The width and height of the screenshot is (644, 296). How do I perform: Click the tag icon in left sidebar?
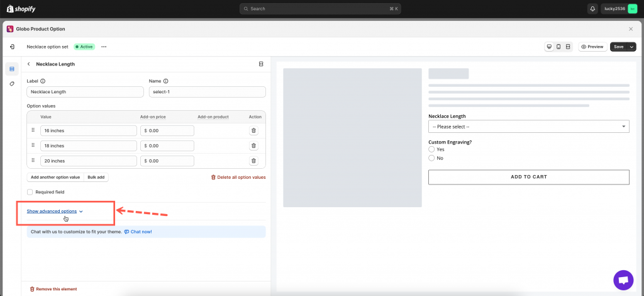coord(12,84)
